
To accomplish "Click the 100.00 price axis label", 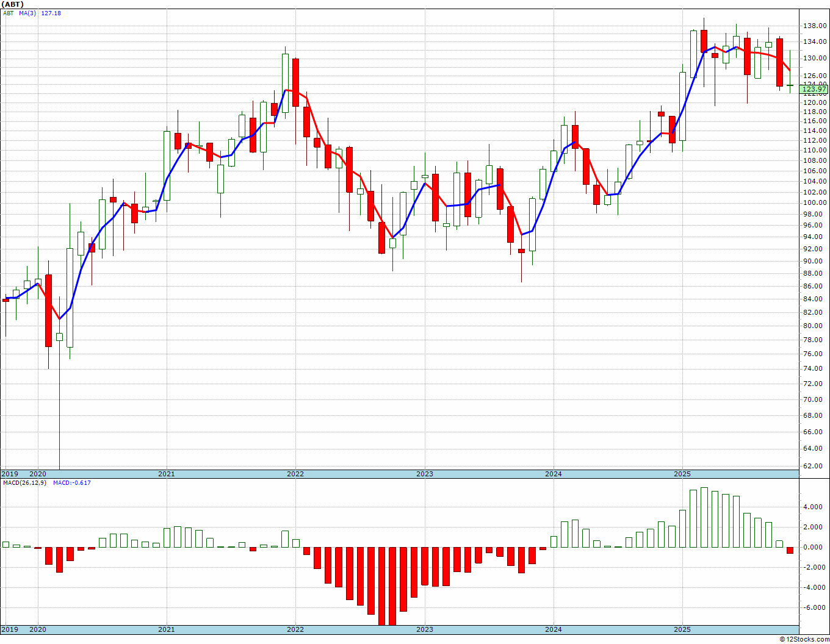I will (815, 202).
